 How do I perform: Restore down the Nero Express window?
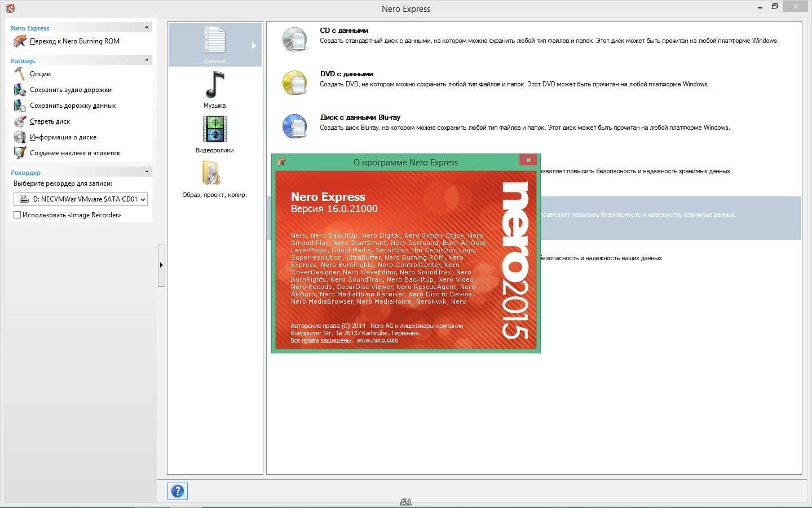pos(775,7)
